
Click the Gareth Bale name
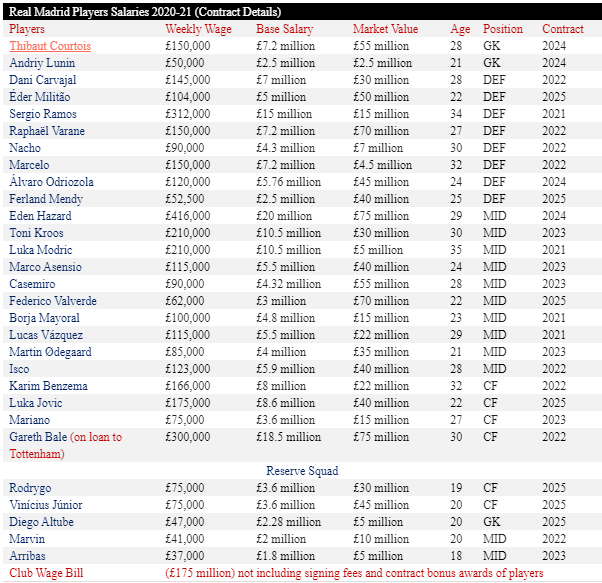click(38, 437)
